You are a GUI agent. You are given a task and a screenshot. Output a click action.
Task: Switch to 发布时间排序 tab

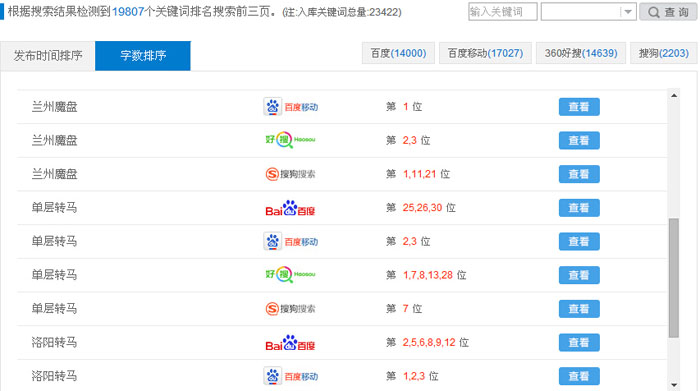point(48,56)
